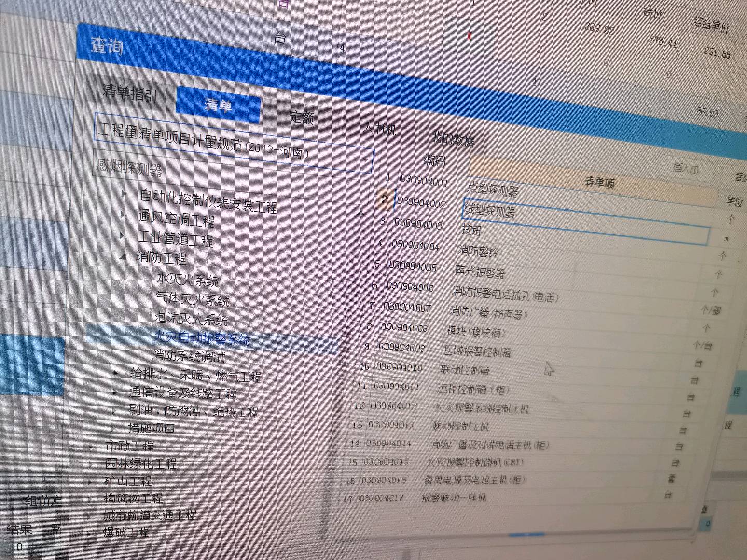The image size is (747, 560).
Task: Click the tree panel scroll-up arrow
Action: tap(361, 213)
